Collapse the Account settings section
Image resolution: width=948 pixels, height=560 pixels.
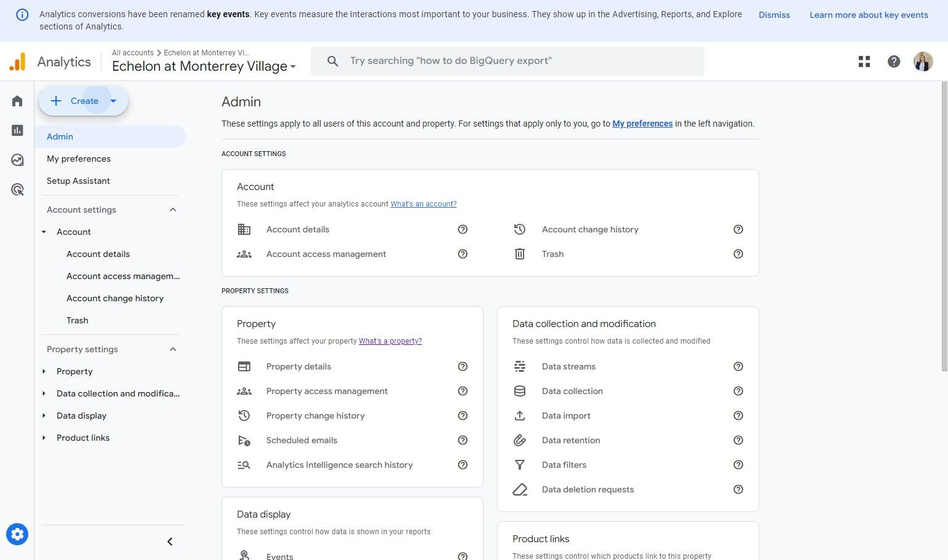click(x=173, y=210)
